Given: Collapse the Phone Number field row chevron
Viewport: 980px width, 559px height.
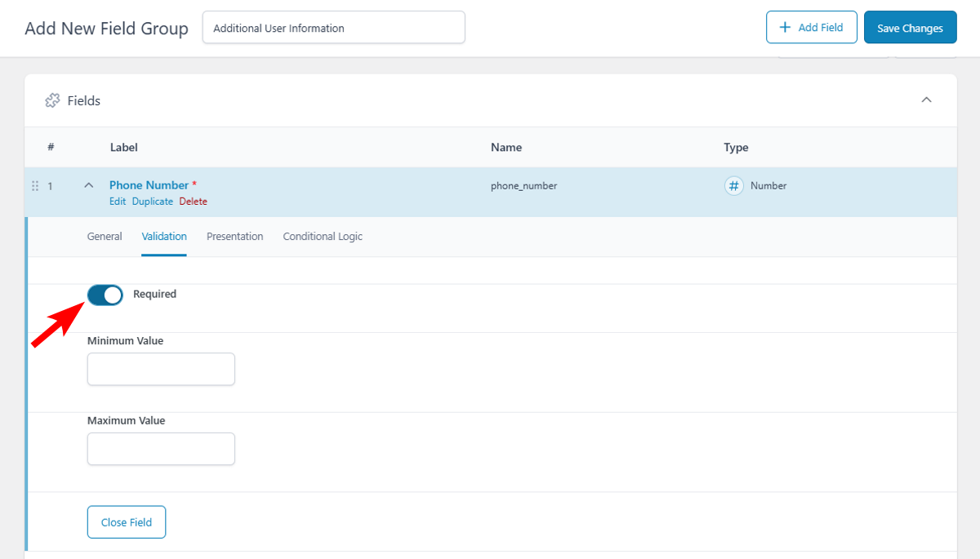Looking at the screenshot, I should 89,186.
